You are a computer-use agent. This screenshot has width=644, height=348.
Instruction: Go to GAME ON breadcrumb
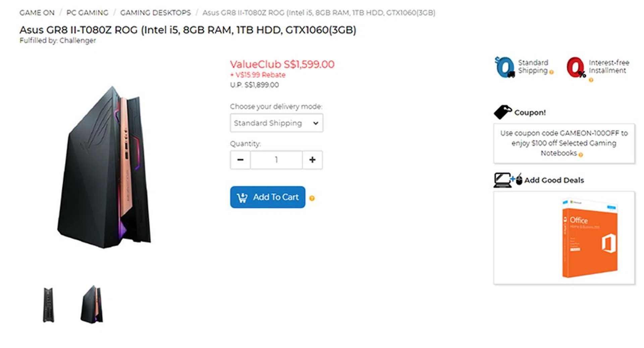point(37,13)
